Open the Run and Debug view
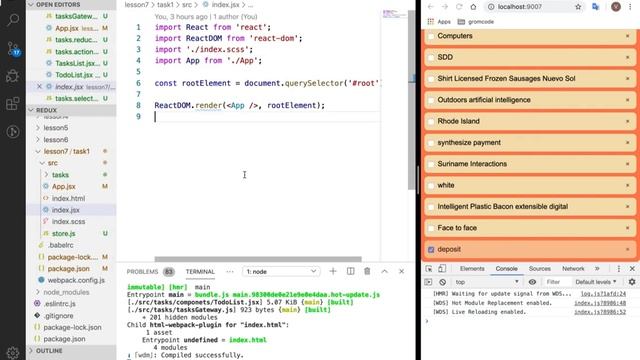 click(x=13, y=76)
